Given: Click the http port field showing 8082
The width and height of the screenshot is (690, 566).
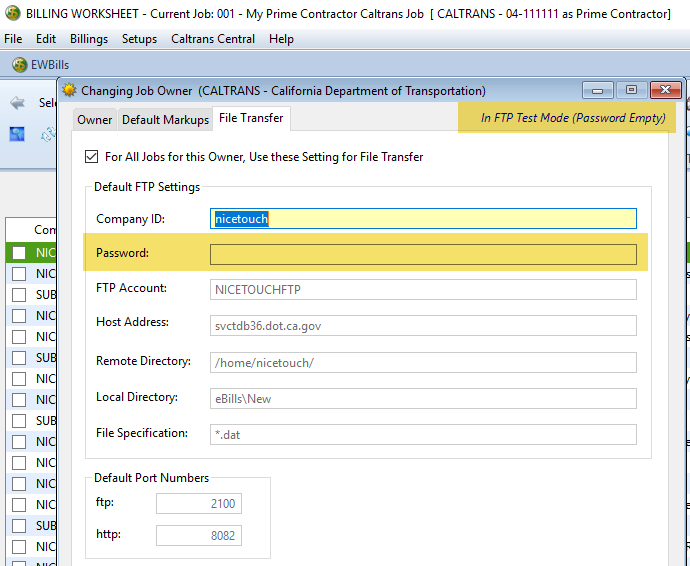Looking at the screenshot, I should [x=199, y=536].
